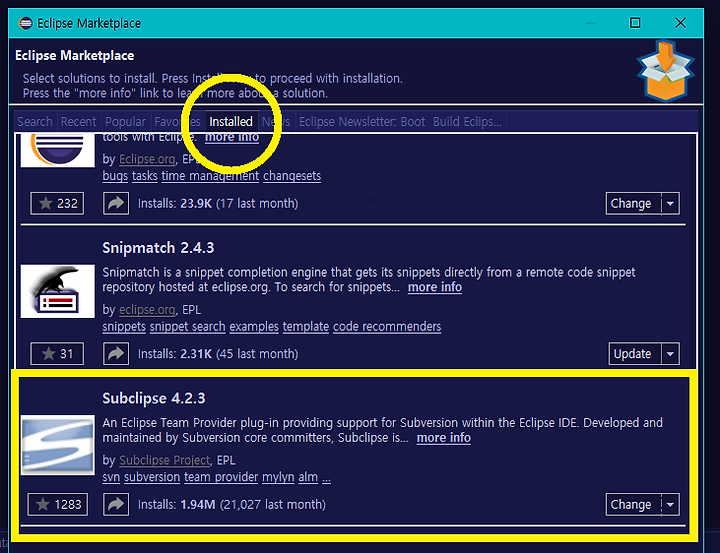720x553 pixels.
Task: Click the share arrow icon for Snipmatch
Action: tap(116, 354)
